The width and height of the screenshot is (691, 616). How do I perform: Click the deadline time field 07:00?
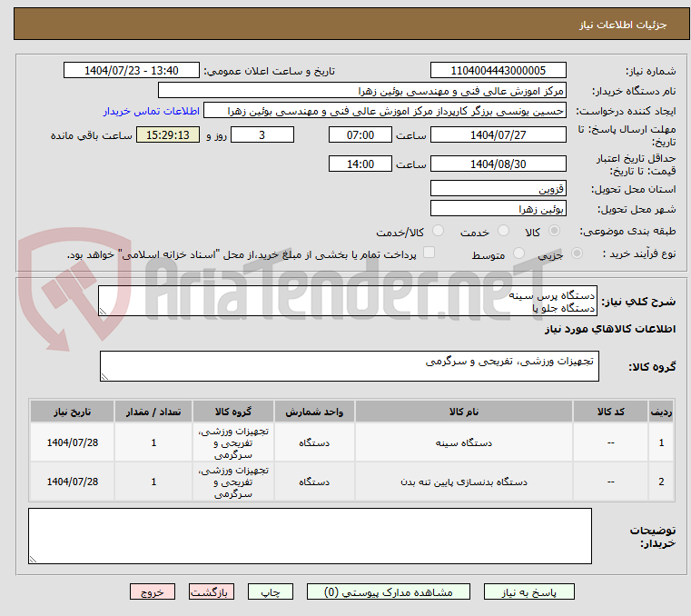point(360,135)
